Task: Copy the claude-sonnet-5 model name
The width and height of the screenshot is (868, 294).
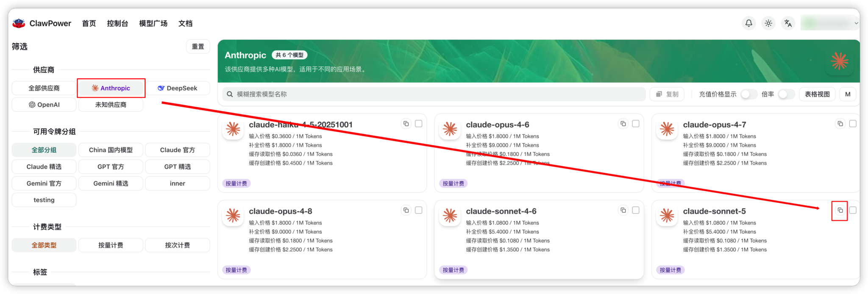Action: tap(840, 210)
